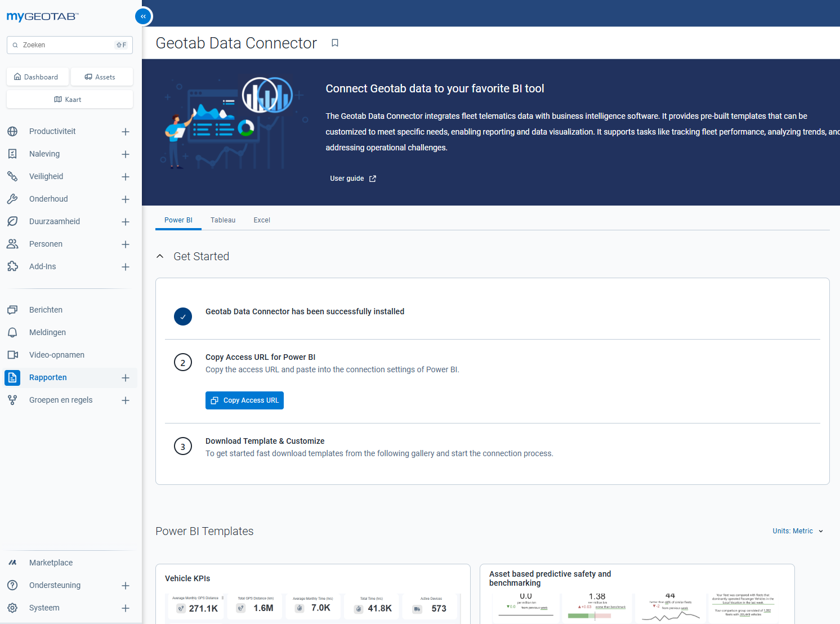Expand Rapporten with its plus sign
This screenshot has height=624, width=840.
[126, 377]
